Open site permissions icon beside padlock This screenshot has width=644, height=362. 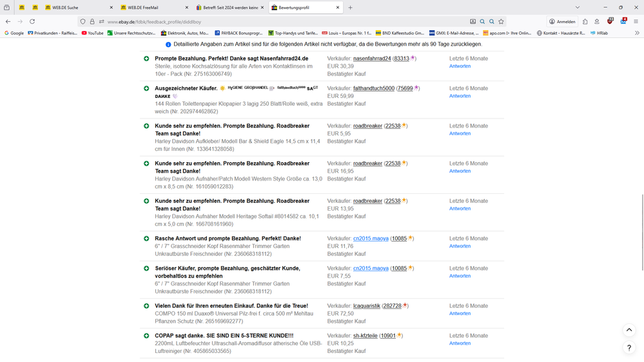point(101,22)
